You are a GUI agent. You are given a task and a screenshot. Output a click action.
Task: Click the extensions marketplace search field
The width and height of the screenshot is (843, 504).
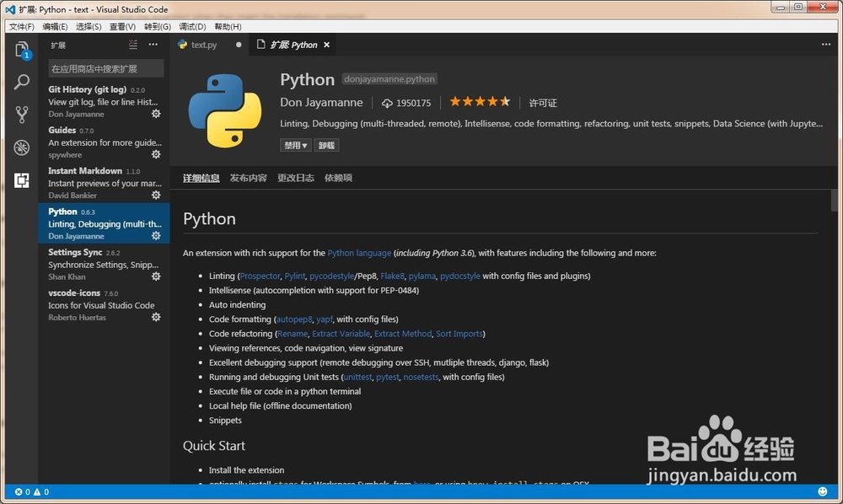tap(106, 69)
